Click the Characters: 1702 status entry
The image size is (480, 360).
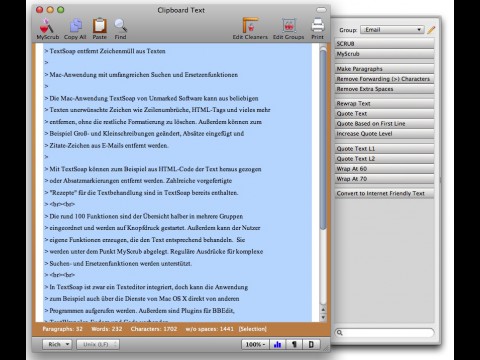tap(154, 329)
